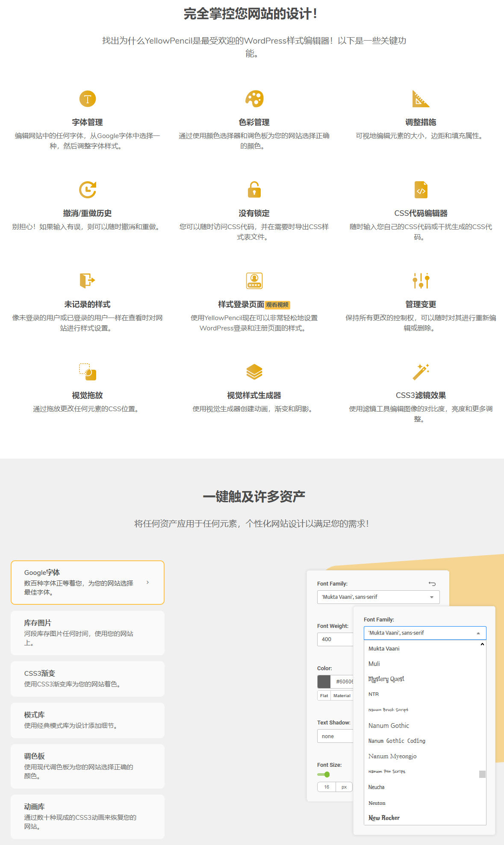Click the 调整措施 ruler triangle icon
The height and width of the screenshot is (845, 504).
click(x=421, y=99)
